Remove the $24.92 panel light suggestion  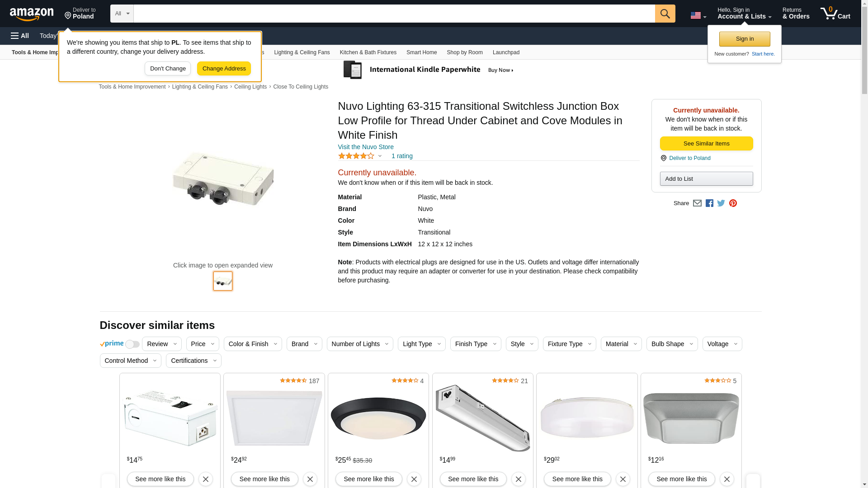pos(310,479)
